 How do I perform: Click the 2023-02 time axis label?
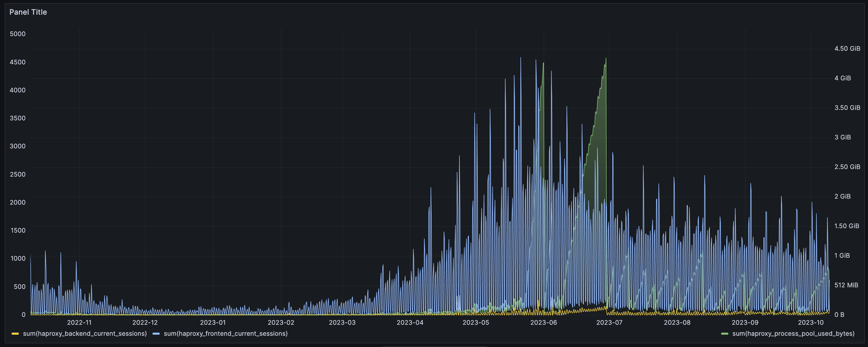pos(281,322)
